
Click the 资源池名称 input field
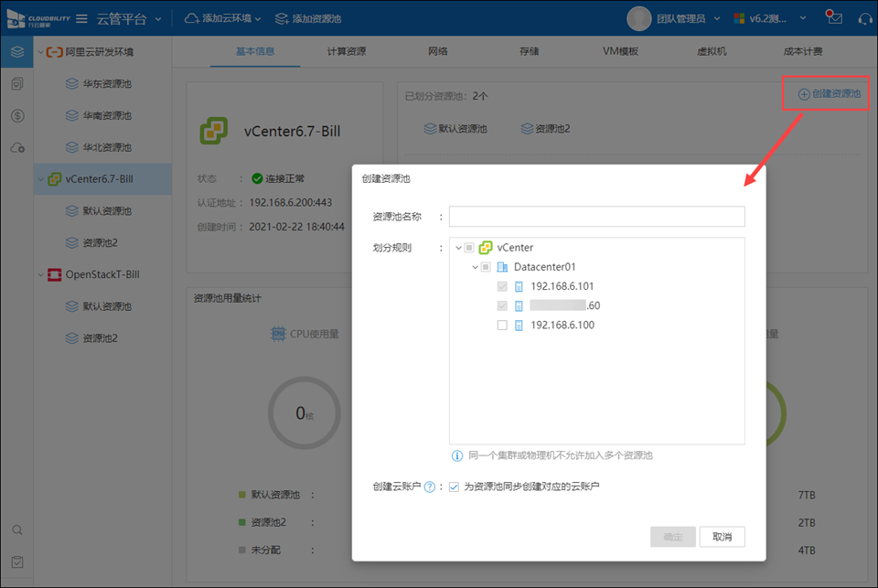click(x=596, y=217)
